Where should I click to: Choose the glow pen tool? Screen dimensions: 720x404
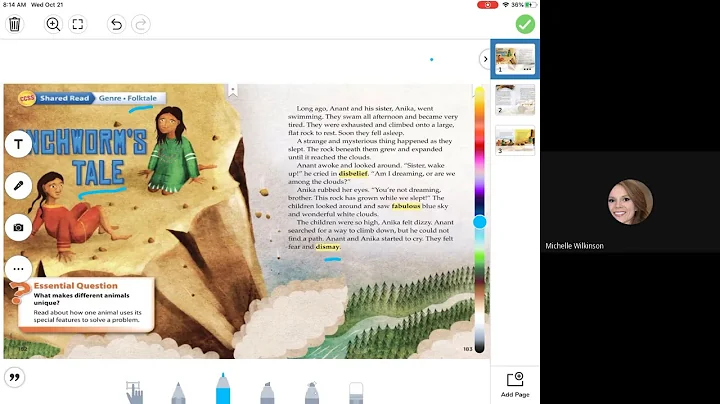pos(312,393)
